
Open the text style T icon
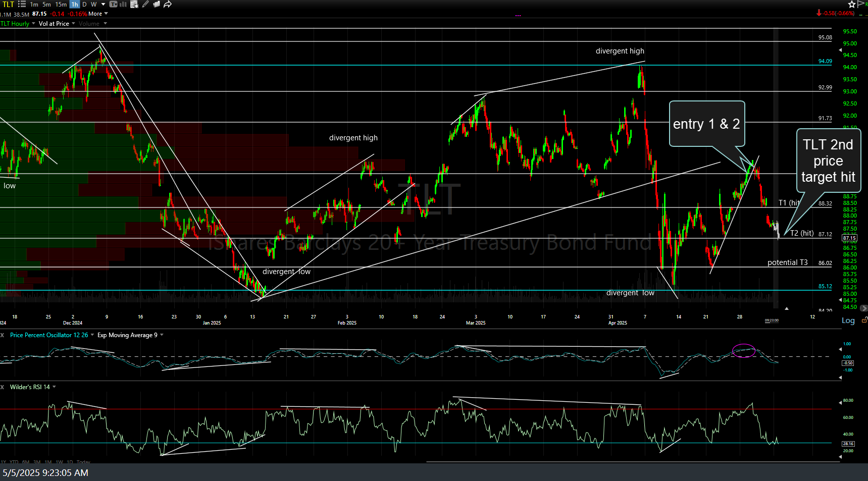coord(113,4)
